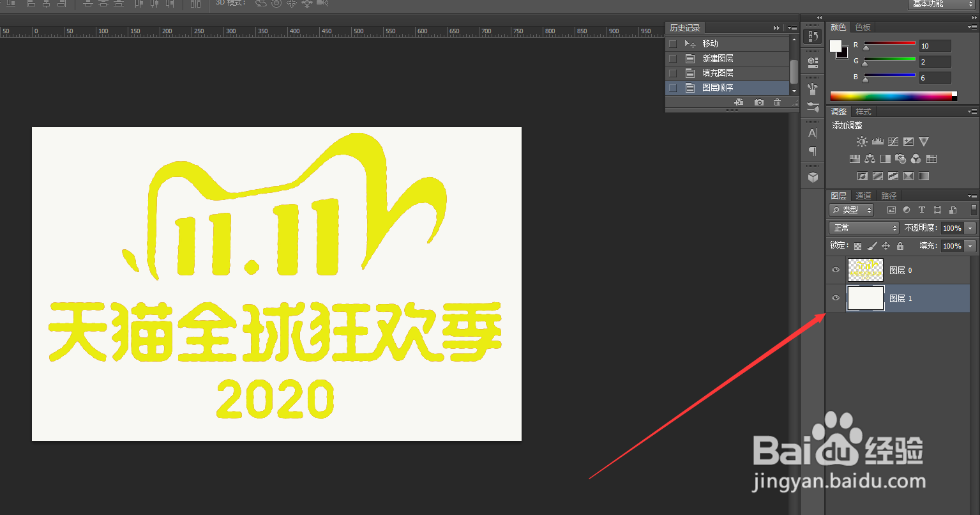The height and width of the screenshot is (515, 980).
Task: Open the Color panel flyout menu
Action: (972, 27)
